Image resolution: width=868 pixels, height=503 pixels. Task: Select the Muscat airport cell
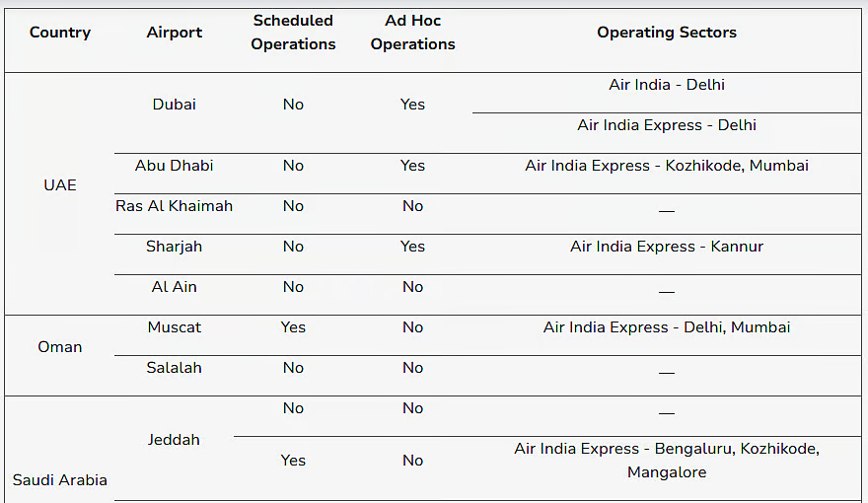pyautogui.click(x=175, y=327)
